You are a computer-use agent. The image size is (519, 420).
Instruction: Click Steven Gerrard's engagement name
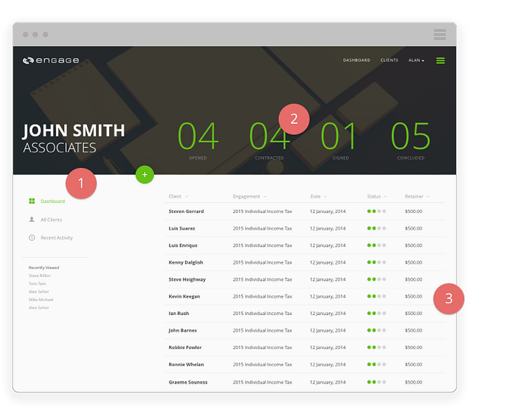[262, 211]
